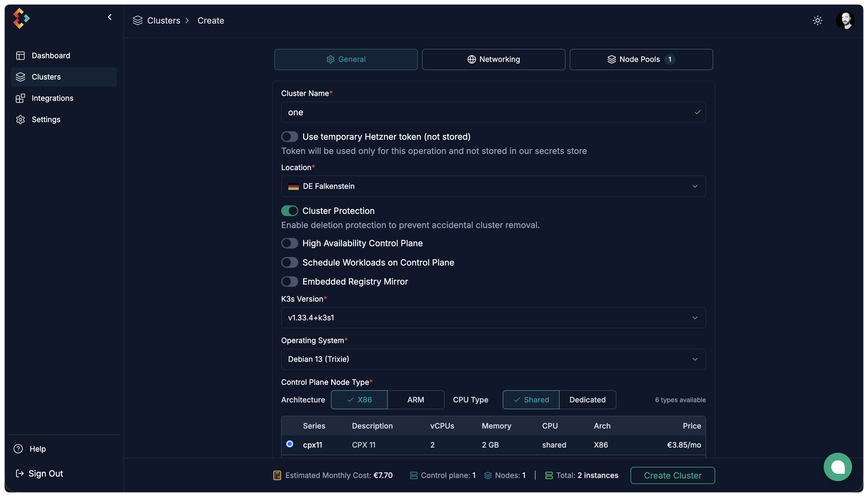Open the Location dropdown showing DE Falkenstein

(x=493, y=186)
